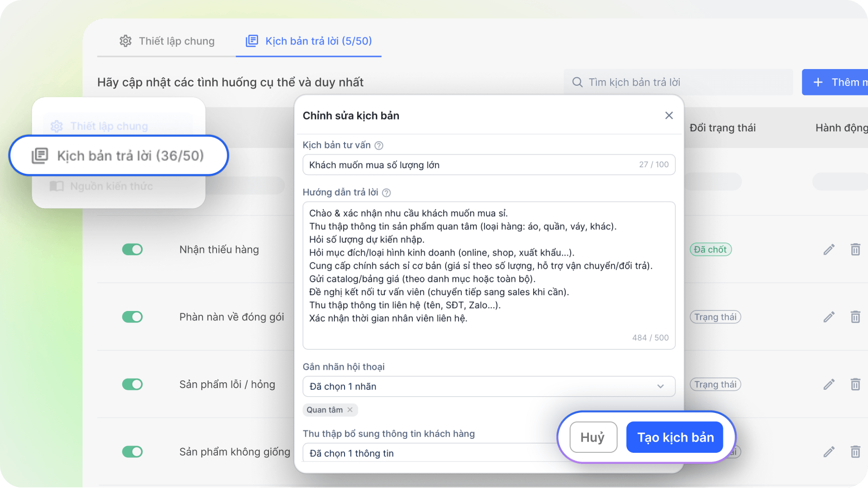Click inside the Khách muốn mua số lượng lớn field
The height and width of the screenshot is (488, 868).
464,165
